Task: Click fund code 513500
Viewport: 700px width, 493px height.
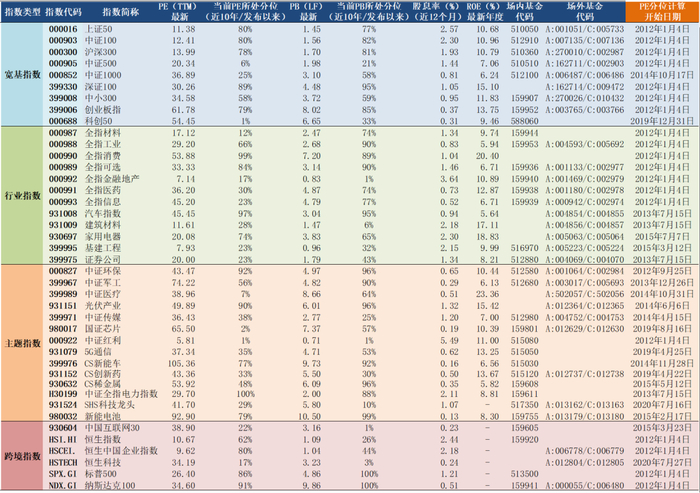Action: coord(525,474)
